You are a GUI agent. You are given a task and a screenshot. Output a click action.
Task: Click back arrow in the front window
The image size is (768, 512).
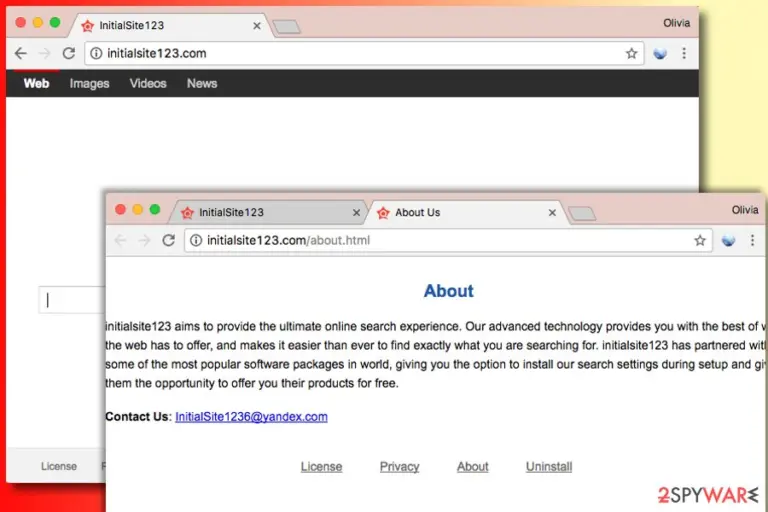click(120, 240)
